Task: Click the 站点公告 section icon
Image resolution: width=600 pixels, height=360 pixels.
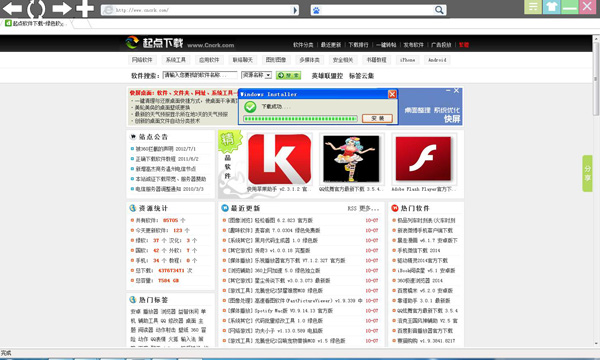Action: pos(133,137)
